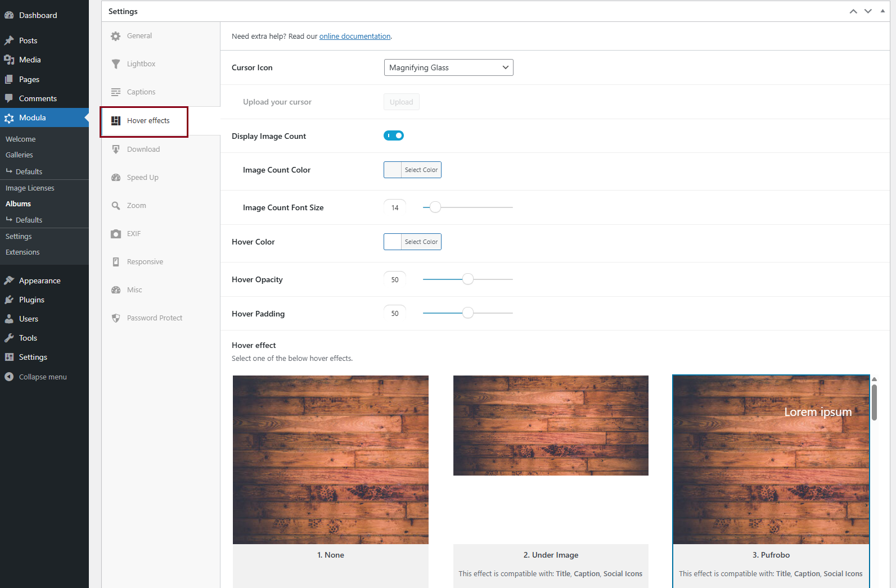Open the Cursor Icon dropdown

pyautogui.click(x=448, y=67)
